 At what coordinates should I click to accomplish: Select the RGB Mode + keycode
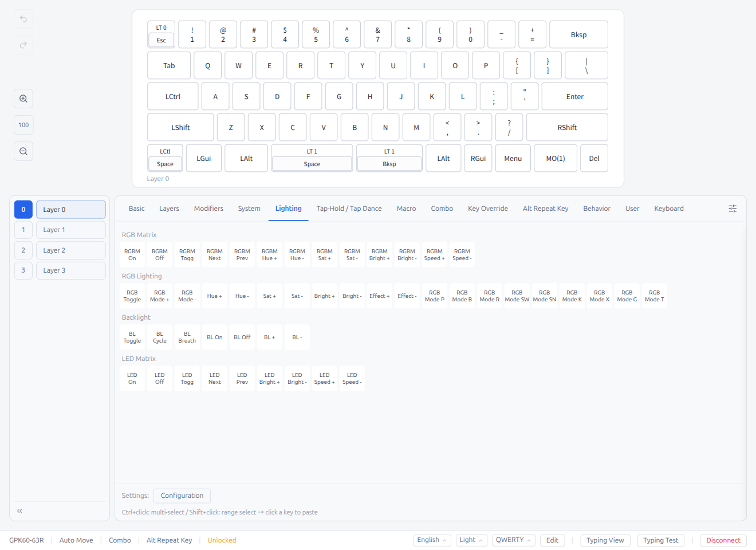(x=160, y=296)
